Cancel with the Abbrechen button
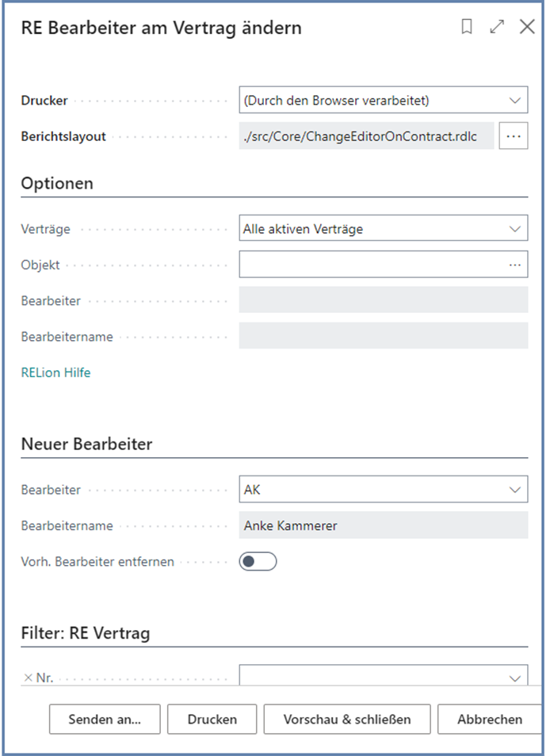Screen dimensions: 550x756 coord(490,719)
